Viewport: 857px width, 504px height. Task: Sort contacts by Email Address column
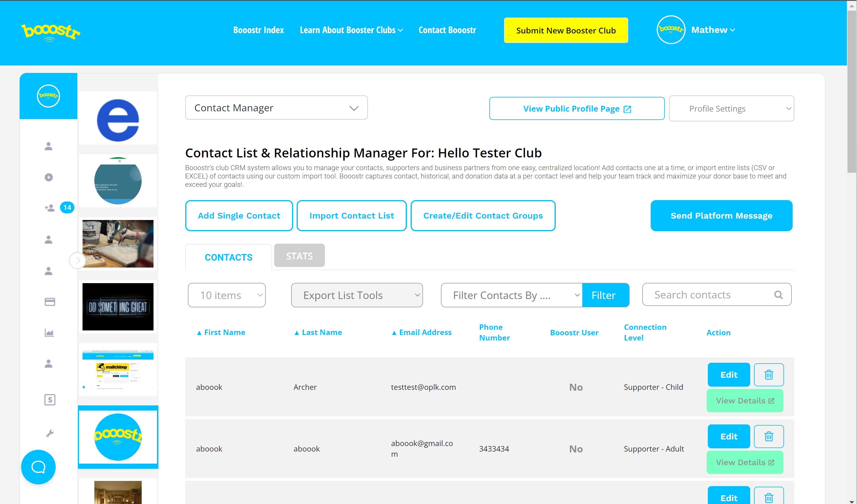[x=422, y=332]
